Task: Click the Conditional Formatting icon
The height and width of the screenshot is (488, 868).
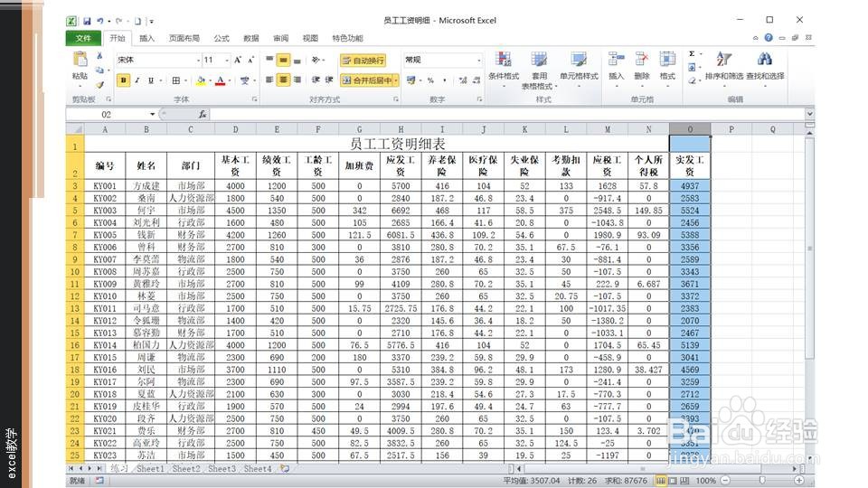Action: pyautogui.click(x=504, y=60)
